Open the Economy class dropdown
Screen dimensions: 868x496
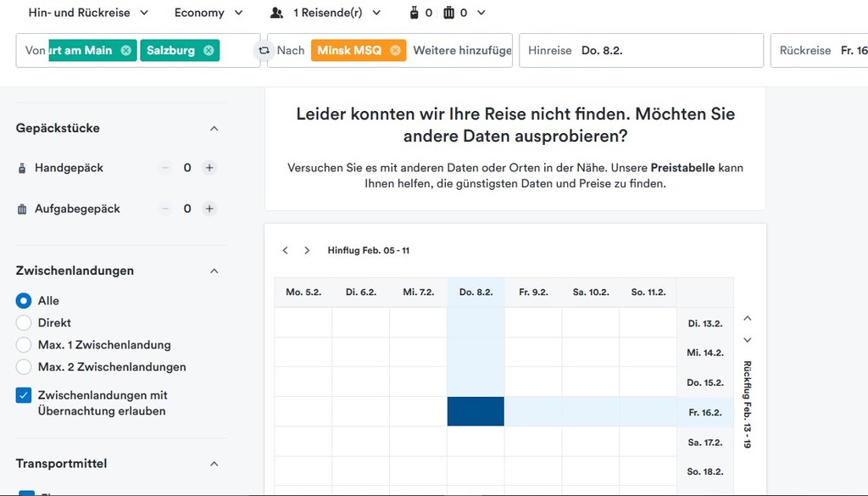(x=209, y=13)
